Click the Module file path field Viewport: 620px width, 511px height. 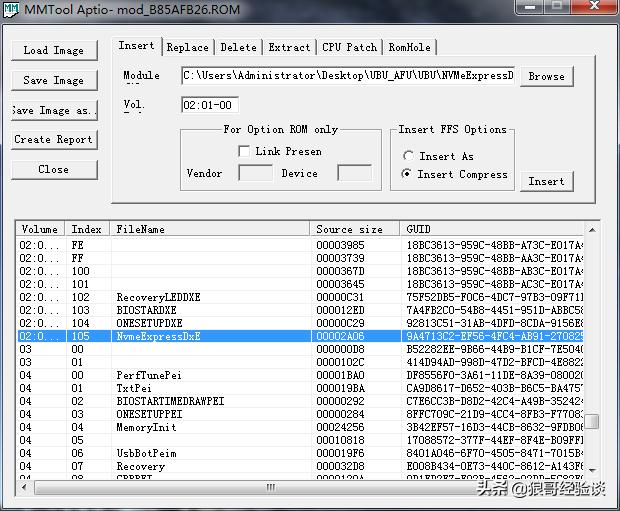point(348,76)
